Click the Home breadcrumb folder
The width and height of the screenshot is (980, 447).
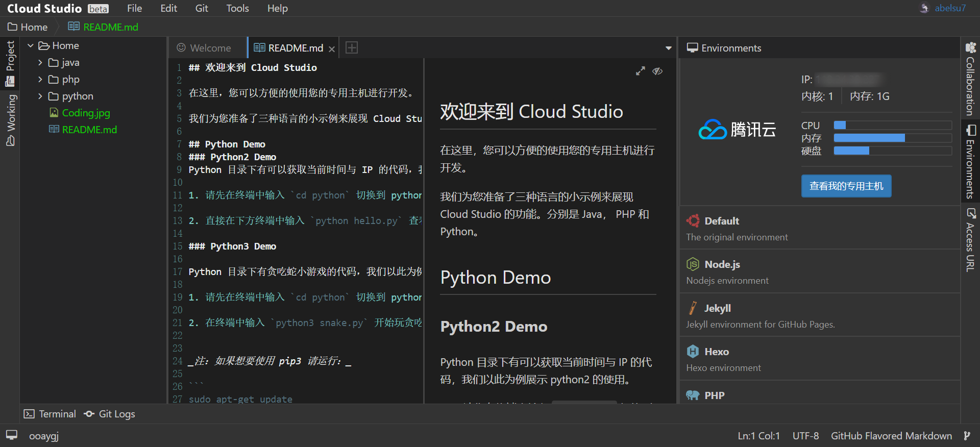point(28,27)
